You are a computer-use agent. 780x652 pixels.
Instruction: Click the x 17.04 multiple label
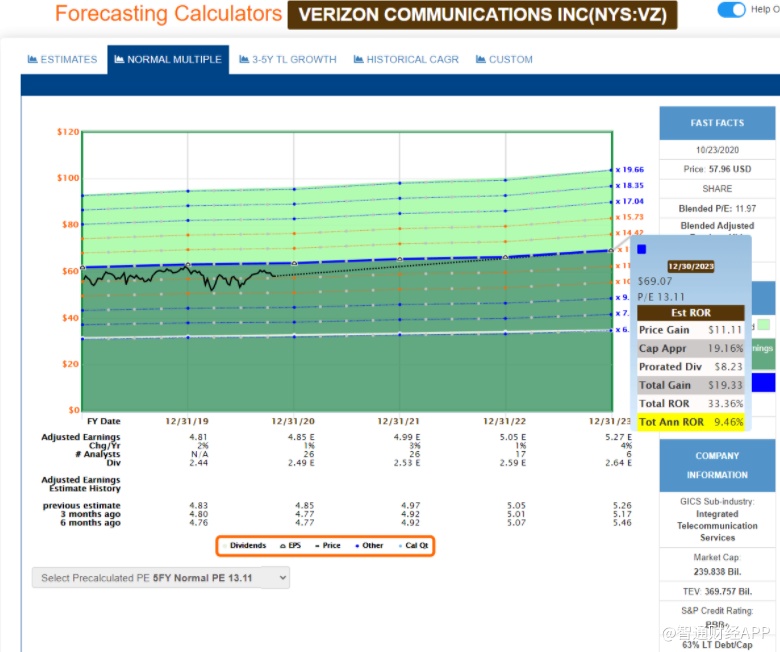[630, 201]
